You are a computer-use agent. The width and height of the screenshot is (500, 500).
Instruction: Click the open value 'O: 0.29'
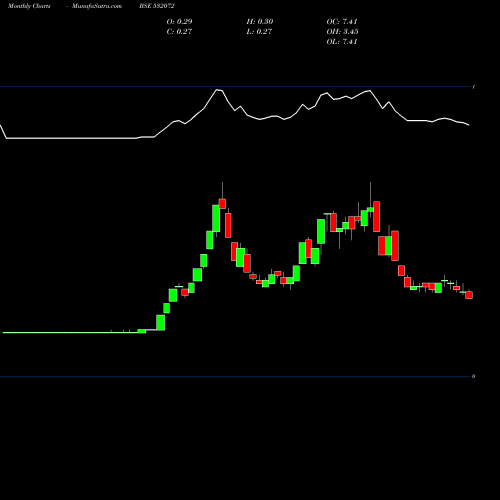[x=179, y=22]
